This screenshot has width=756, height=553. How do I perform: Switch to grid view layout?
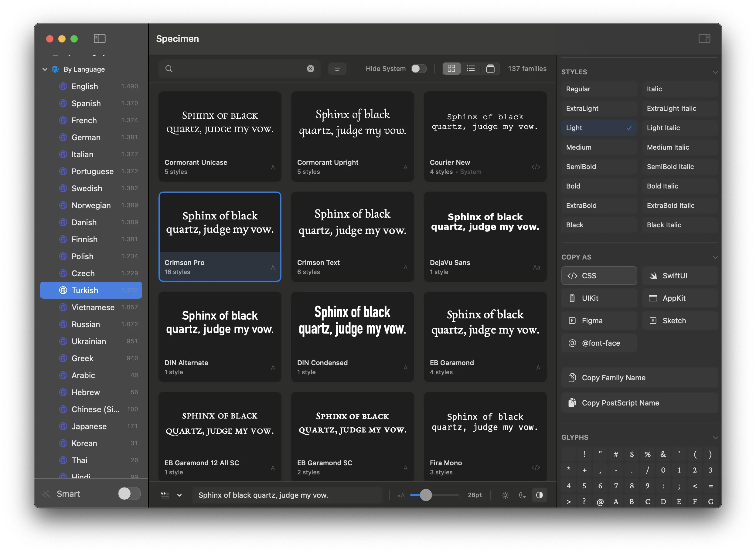[452, 68]
